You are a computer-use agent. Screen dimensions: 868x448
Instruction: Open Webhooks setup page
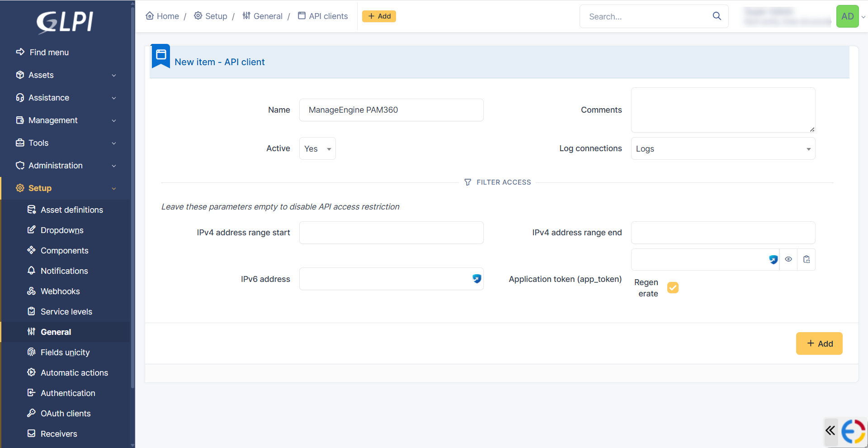click(60, 291)
